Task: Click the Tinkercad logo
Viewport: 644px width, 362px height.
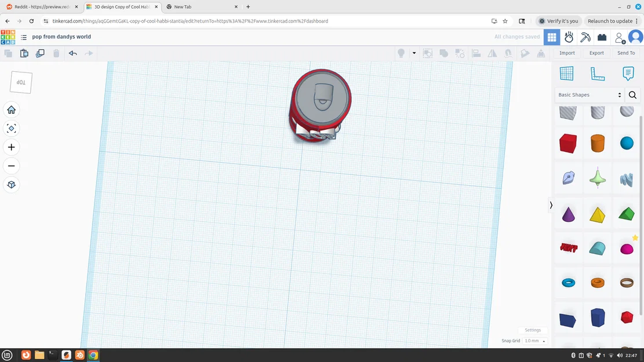Action: (x=8, y=37)
